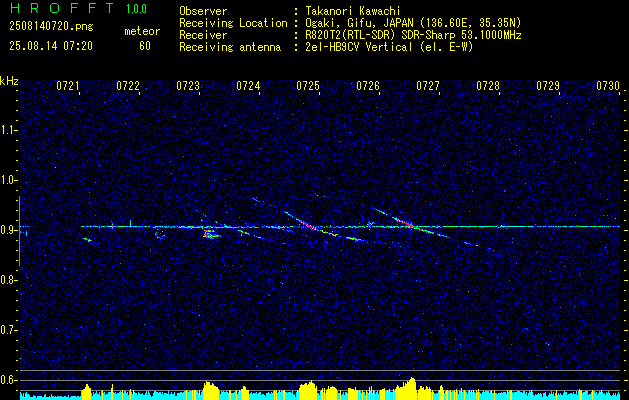Image resolution: width=629 pixels, height=400 pixels.
Task: Click the 0726 time marker
Action: 368,86
